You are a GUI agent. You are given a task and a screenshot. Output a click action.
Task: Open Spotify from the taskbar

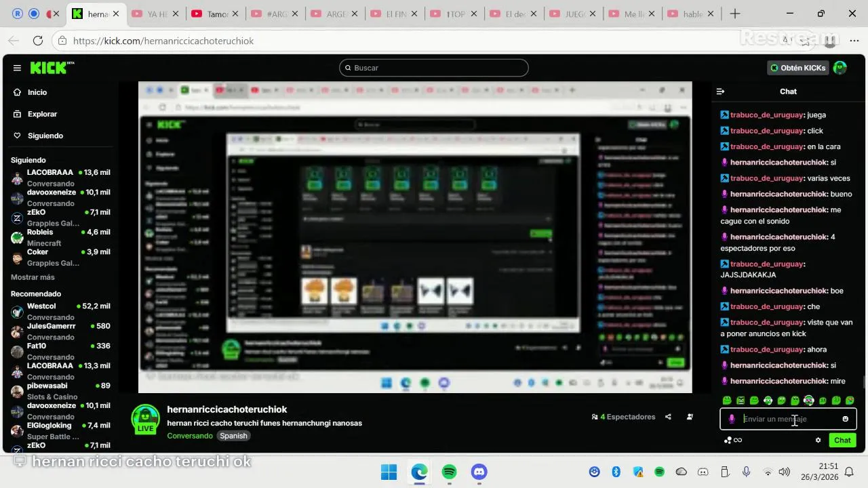tap(449, 472)
